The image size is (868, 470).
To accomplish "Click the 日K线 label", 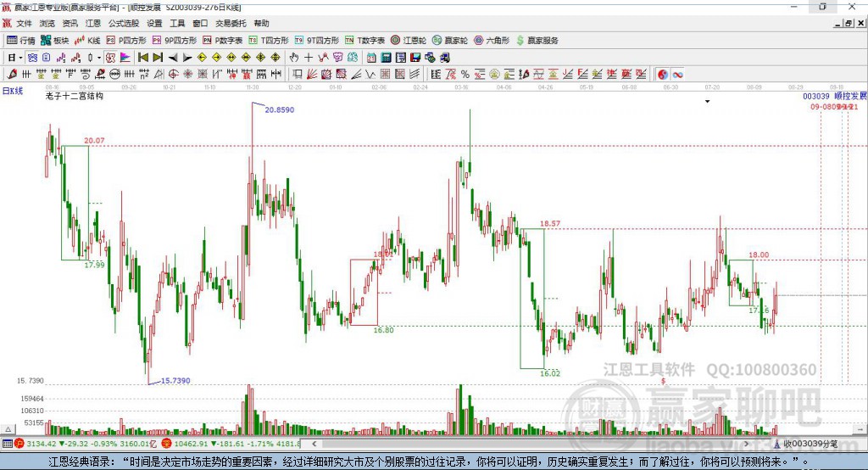I will click(x=13, y=91).
